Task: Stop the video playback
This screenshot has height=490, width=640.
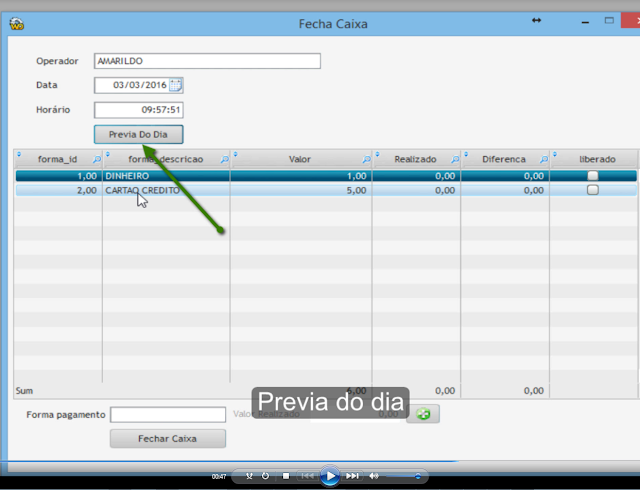Action: (286, 476)
